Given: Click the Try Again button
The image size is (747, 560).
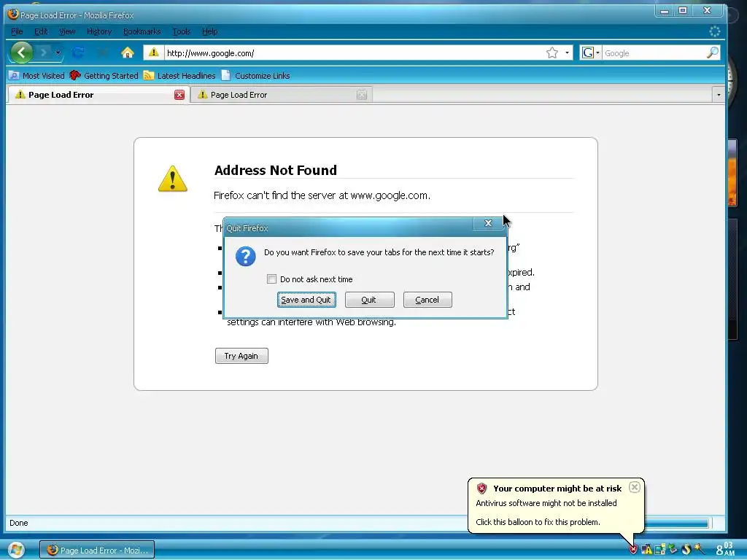Looking at the screenshot, I should click(241, 356).
